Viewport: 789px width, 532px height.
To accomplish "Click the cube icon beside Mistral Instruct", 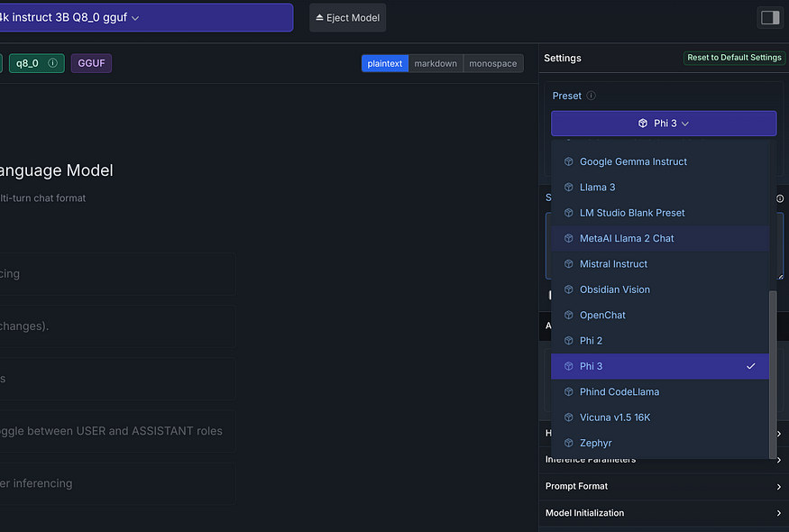I will (569, 264).
